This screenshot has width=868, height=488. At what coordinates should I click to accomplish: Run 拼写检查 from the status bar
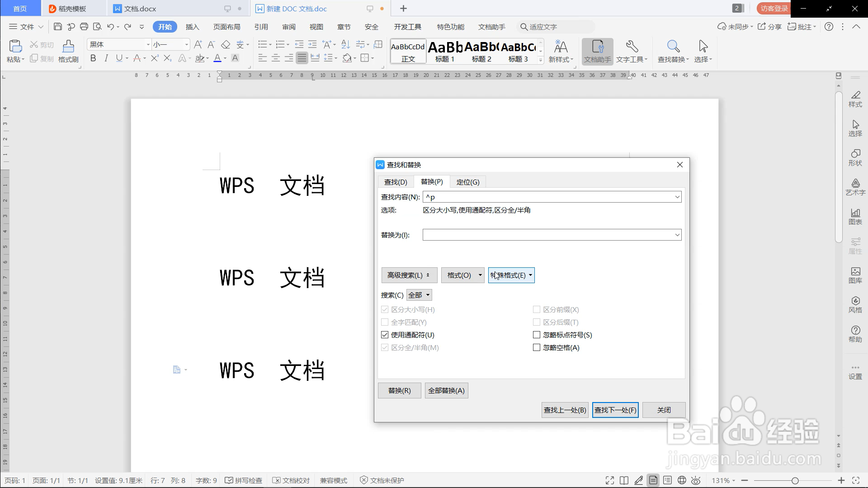(x=243, y=480)
